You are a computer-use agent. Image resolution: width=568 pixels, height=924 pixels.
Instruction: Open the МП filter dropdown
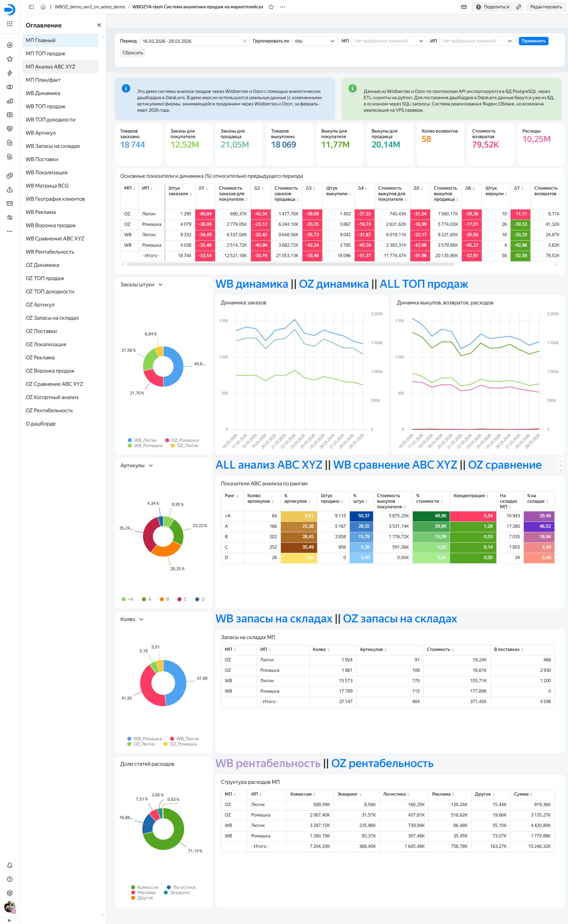[x=389, y=41]
